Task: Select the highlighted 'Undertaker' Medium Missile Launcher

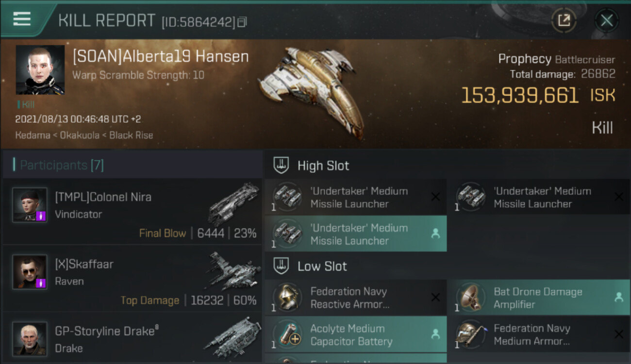Action: click(356, 234)
